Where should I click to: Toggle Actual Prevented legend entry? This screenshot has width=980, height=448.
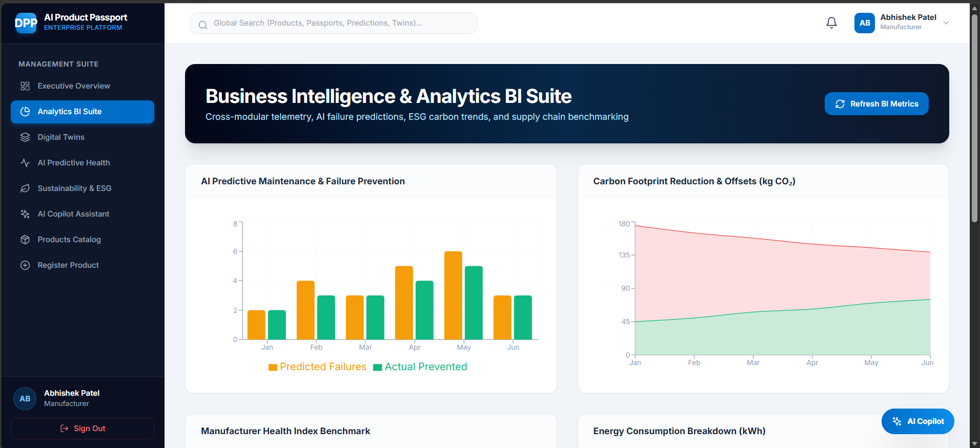click(x=420, y=367)
